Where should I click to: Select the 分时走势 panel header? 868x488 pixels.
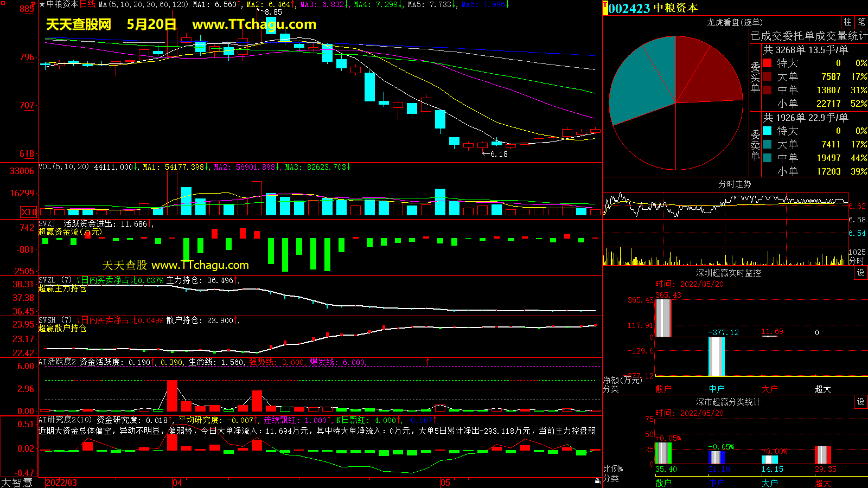[x=735, y=184]
